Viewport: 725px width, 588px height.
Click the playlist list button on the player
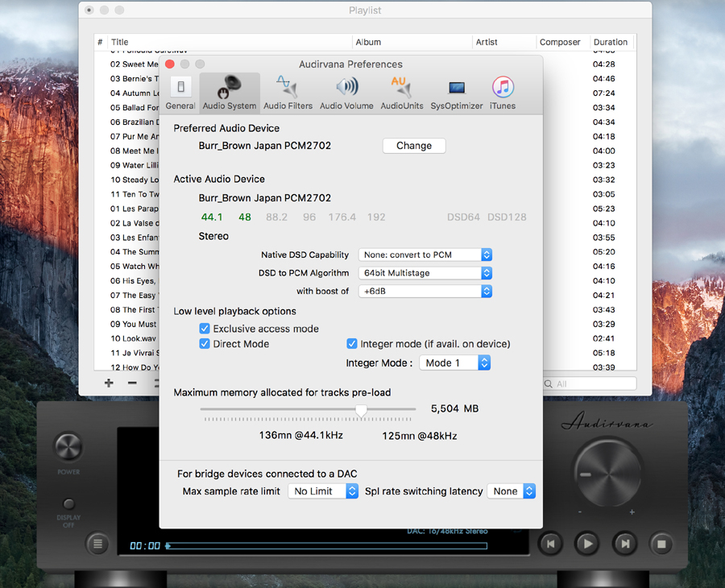click(97, 544)
